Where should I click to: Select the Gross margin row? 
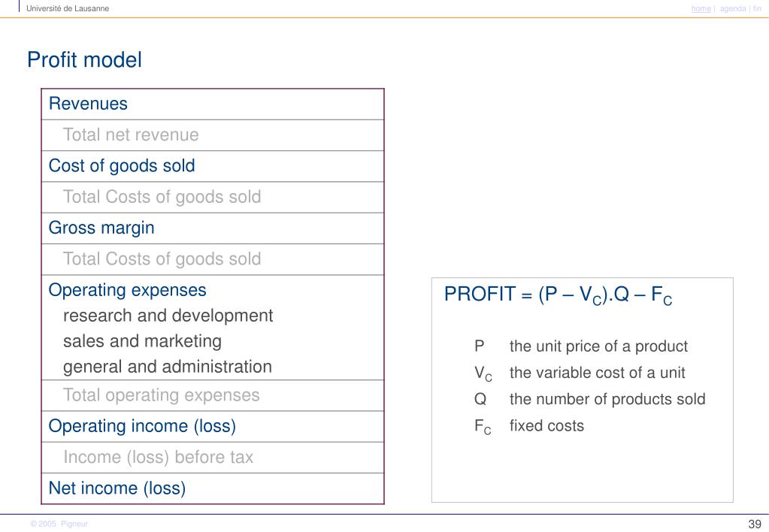coord(212,228)
